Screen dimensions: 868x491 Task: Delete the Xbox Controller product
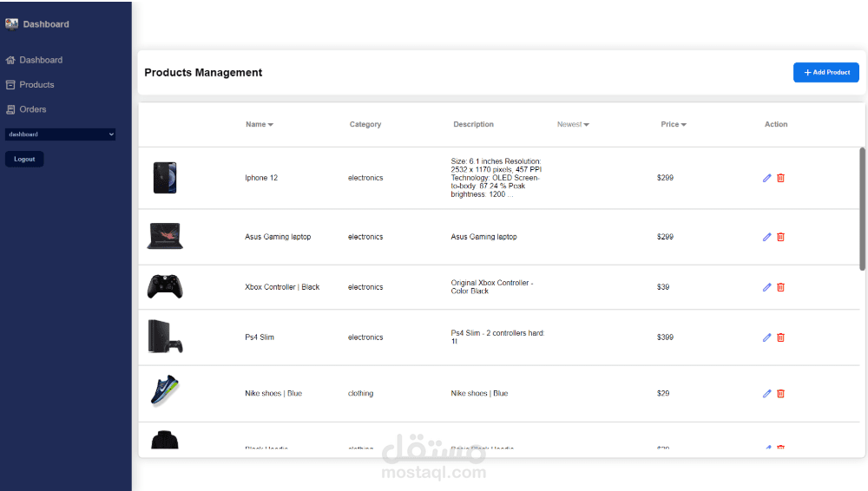(780, 287)
